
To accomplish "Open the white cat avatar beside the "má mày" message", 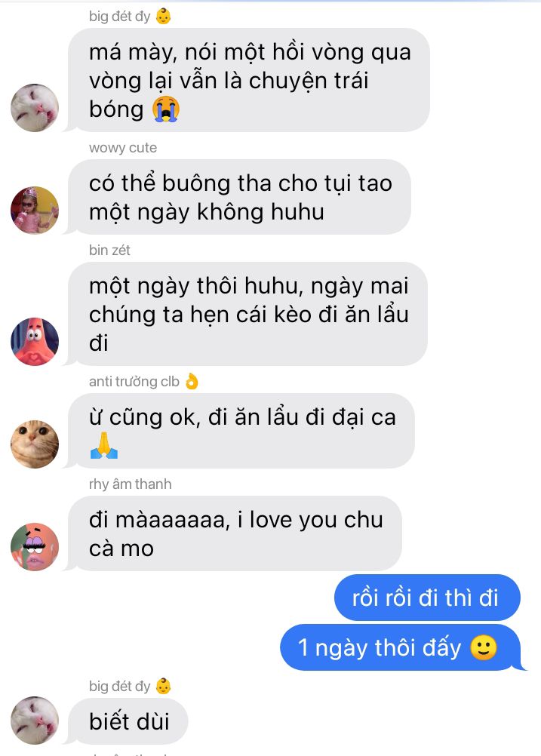I will pos(35,108).
